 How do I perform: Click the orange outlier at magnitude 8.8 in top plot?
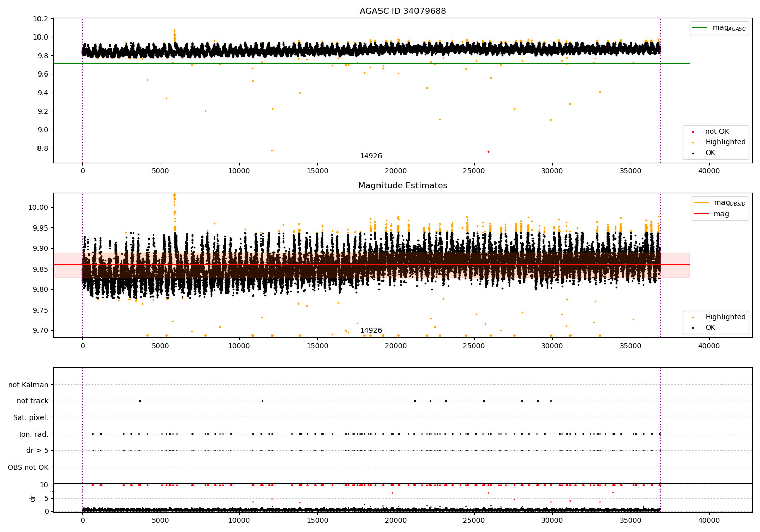[272, 150]
